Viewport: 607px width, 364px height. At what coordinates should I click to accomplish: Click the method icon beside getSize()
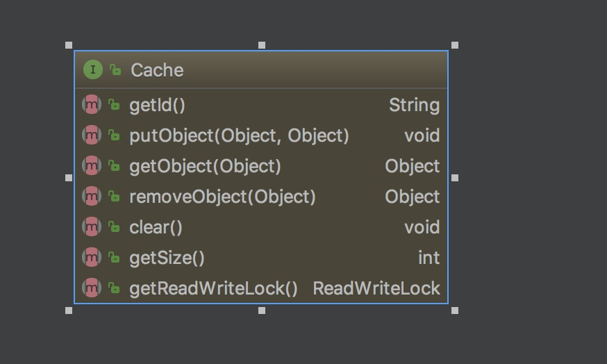pyautogui.click(x=92, y=258)
